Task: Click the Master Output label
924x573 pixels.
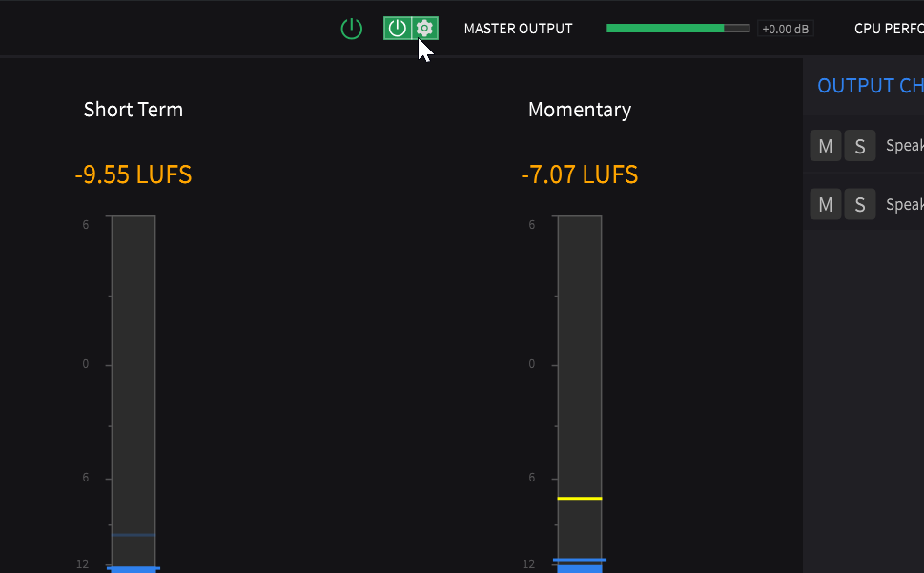Action: pos(518,29)
